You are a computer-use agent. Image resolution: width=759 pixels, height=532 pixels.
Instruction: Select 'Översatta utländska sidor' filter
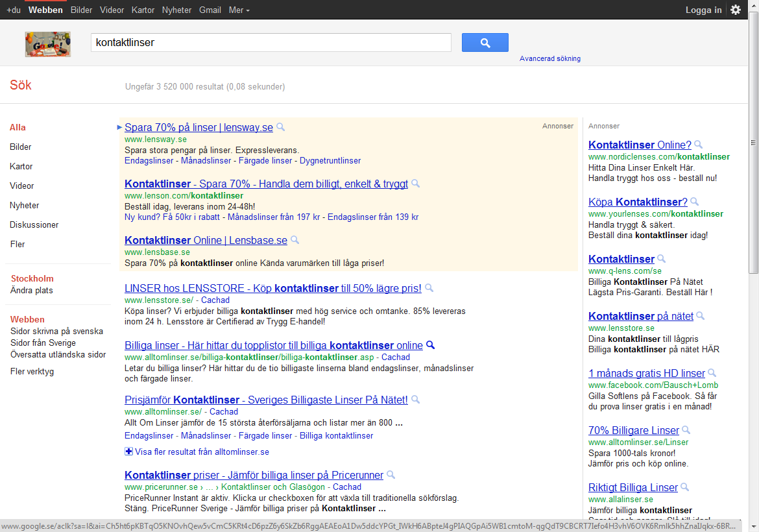58,354
